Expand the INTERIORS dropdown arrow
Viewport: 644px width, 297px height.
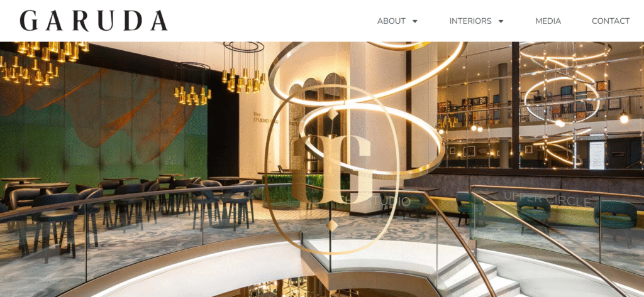pos(501,21)
